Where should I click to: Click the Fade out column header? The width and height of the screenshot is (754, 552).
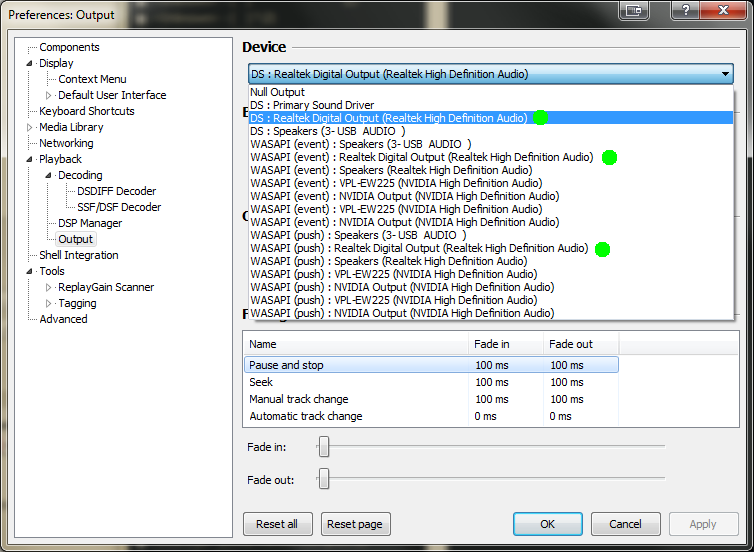tap(581, 344)
